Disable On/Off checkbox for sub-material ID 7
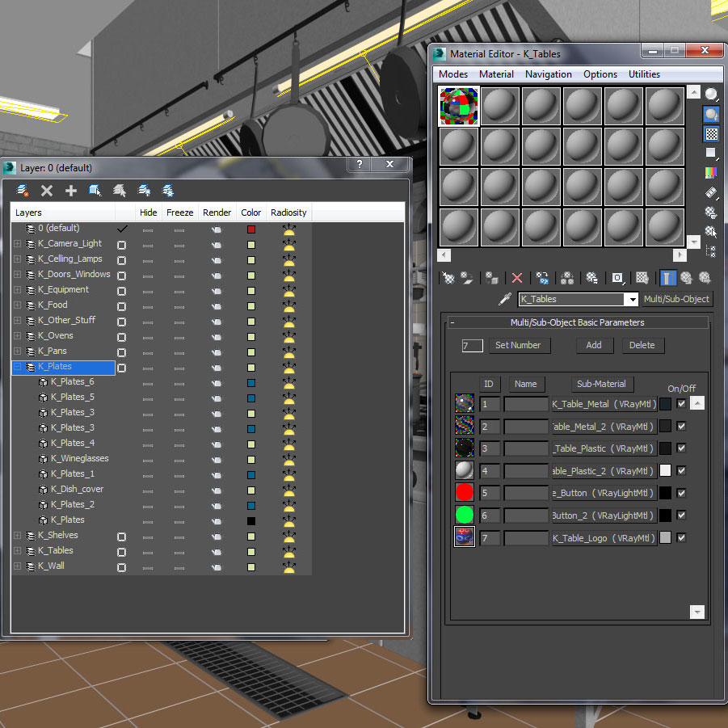This screenshot has width=728, height=728. coord(681,537)
